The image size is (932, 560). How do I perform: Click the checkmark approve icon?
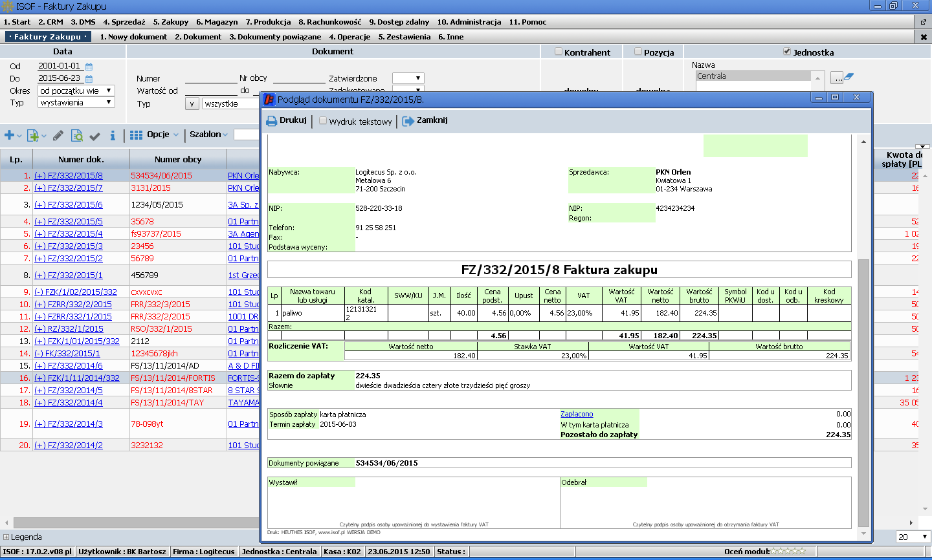[94, 136]
